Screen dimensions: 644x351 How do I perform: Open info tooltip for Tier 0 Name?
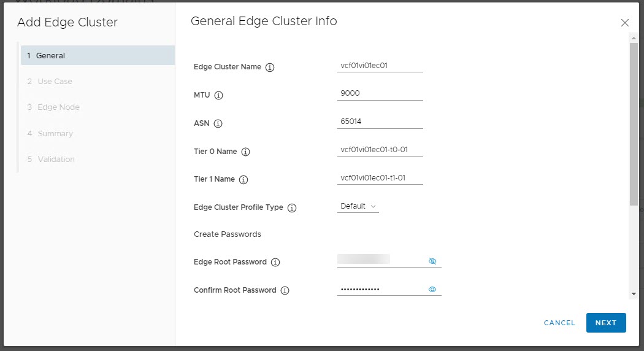point(246,152)
